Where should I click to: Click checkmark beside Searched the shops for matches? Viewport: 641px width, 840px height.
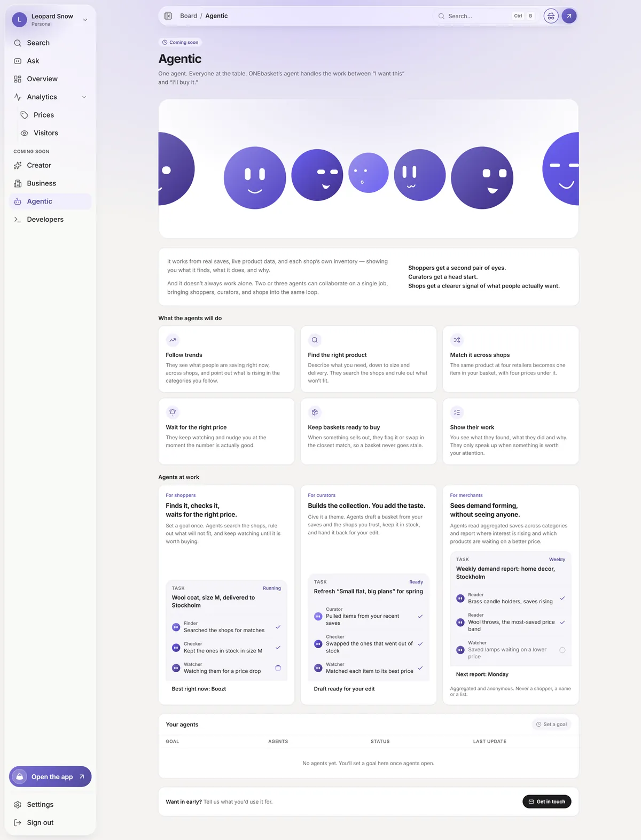click(278, 627)
